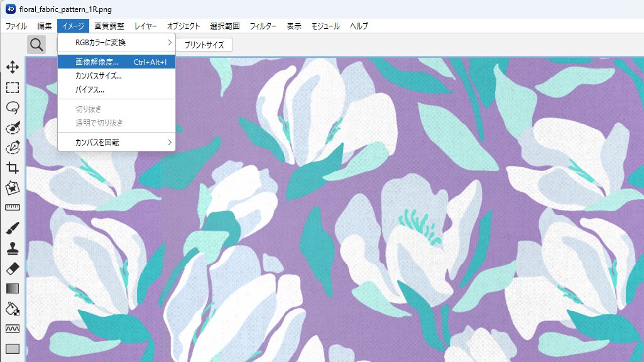Open the 画質調整 menu

click(109, 26)
